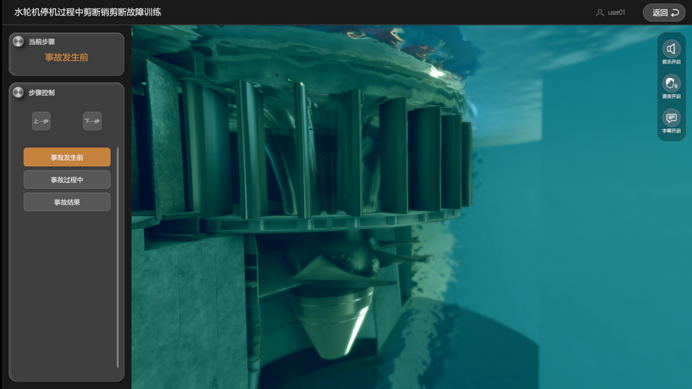
Task: Click the knob icon beside 当前步骤
Action: point(18,41)
